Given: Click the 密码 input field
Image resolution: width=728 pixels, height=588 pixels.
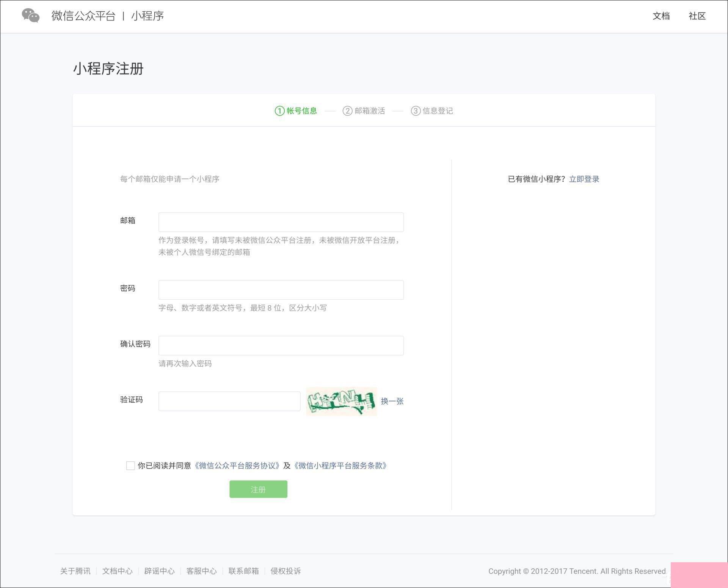Looking at the screenshot, I should [281, 289].
